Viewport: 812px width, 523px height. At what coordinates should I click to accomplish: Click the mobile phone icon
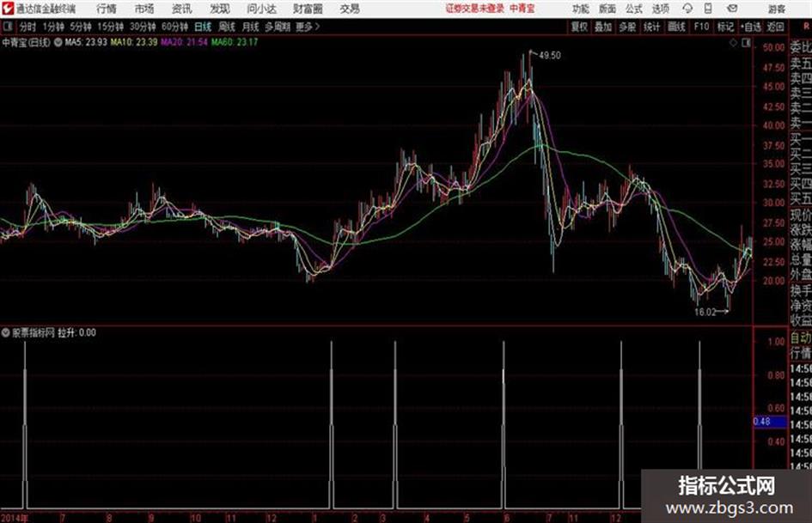pyautogui.click(x=708, y=9)
